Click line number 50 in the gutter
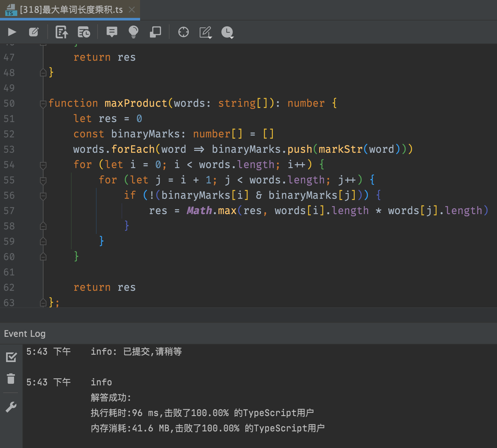 9,103
